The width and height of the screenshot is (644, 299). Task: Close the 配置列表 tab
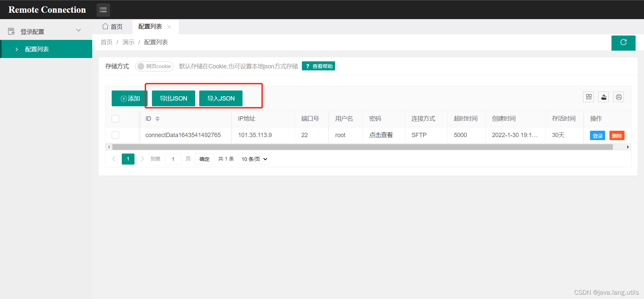(169, 27)
